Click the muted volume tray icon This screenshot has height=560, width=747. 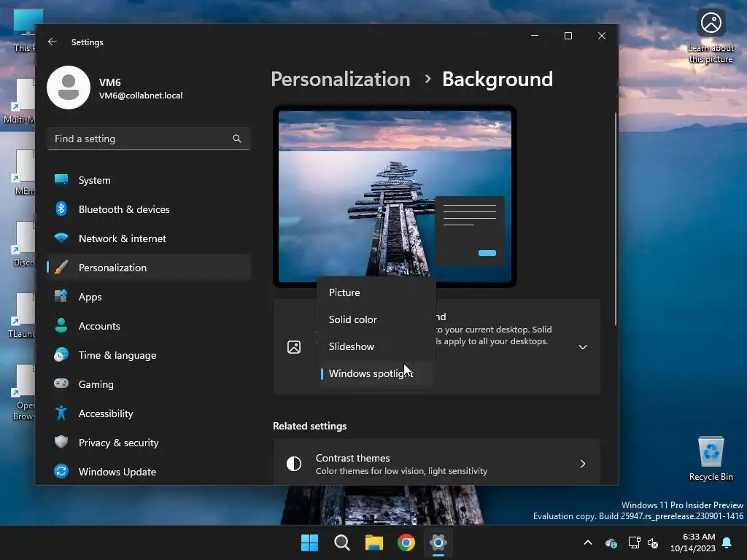pyautogui.click(x=653, y=542)
